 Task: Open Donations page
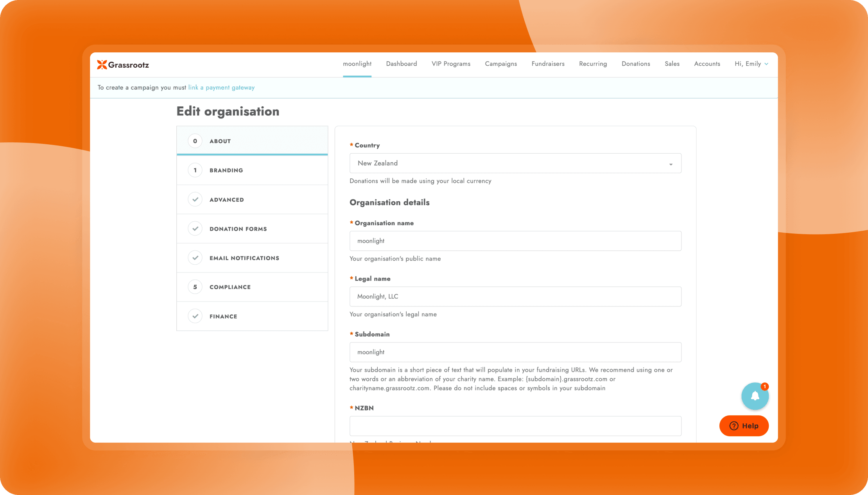coord(636,64)
